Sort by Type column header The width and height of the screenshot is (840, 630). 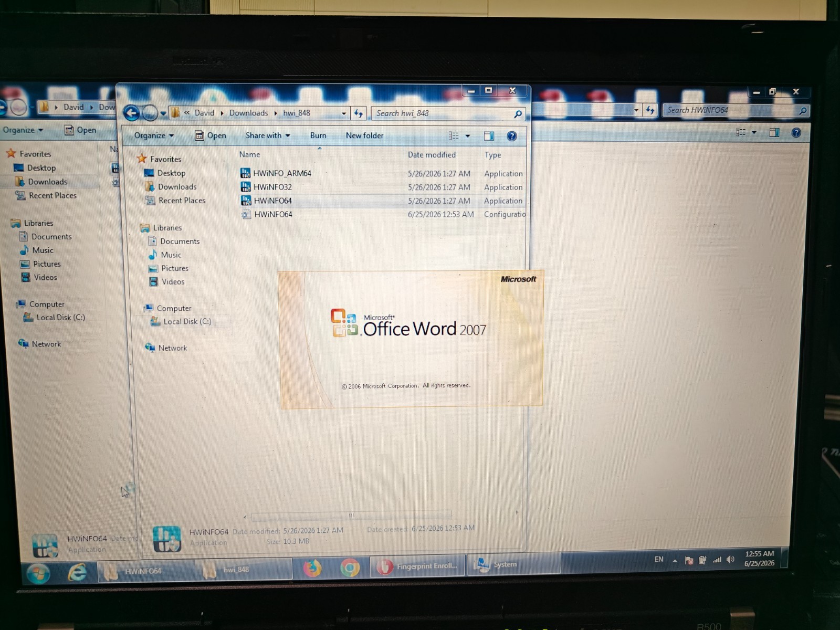pos(492,155)
